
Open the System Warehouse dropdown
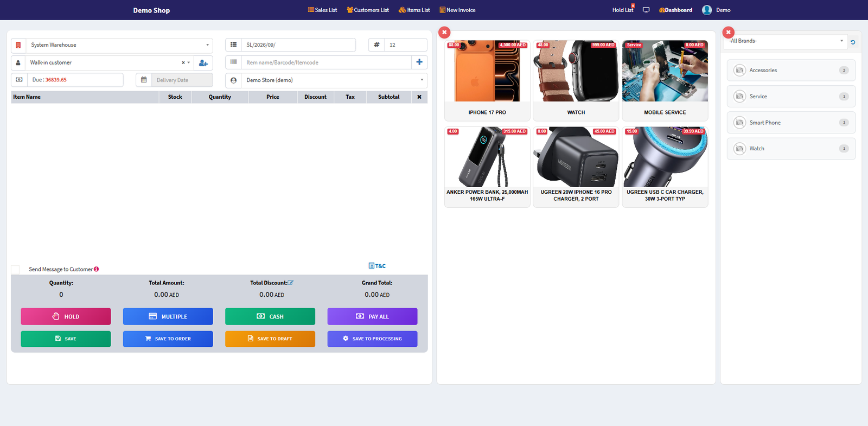coord(119,45)
